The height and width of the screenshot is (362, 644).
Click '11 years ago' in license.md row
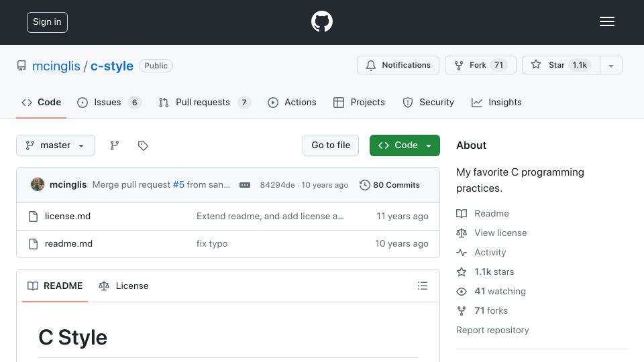point(402,217)
